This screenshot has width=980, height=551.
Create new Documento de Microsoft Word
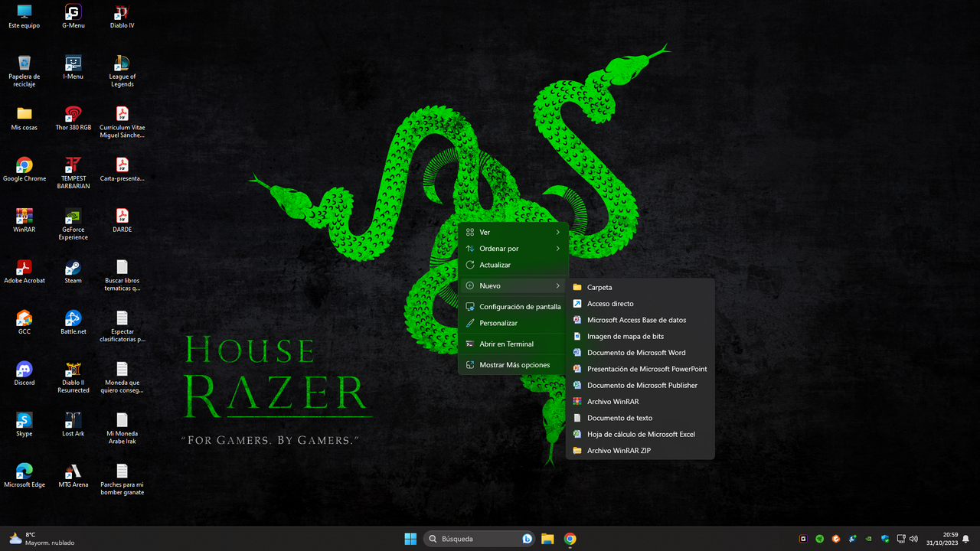[640, 353]
